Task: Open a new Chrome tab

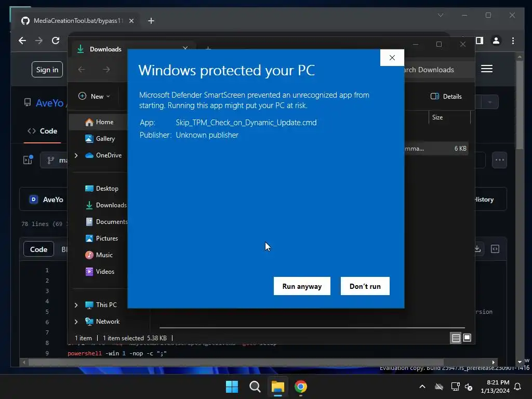Action: tap(151, 21)
